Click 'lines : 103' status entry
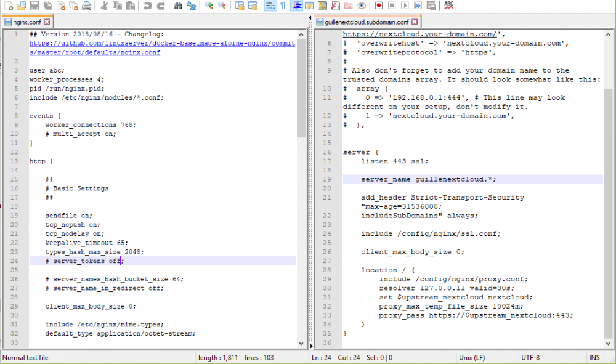Viewport: 616px width, 364px height. pos(259,358)
